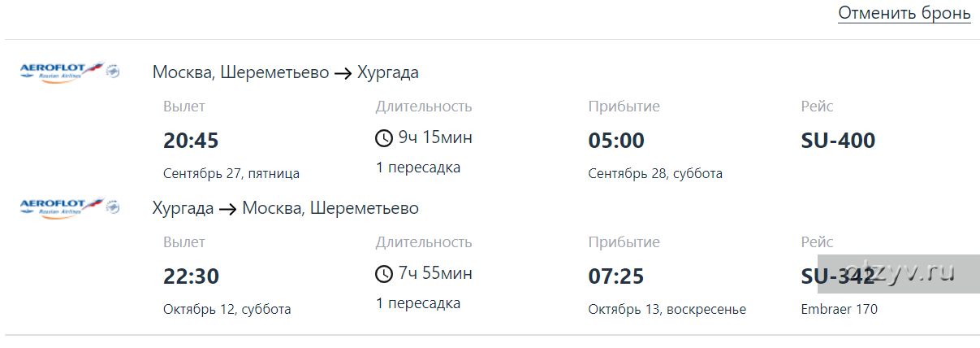Click the arrow in Хургада → Москва, Шереметьево

(x=228, y=209)
